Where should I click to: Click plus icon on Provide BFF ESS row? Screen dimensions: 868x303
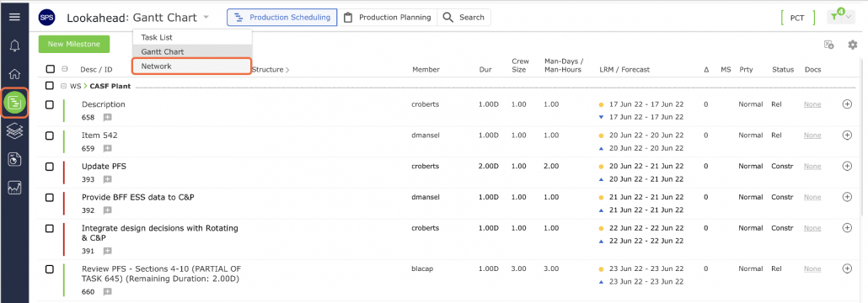click(846, 197)
